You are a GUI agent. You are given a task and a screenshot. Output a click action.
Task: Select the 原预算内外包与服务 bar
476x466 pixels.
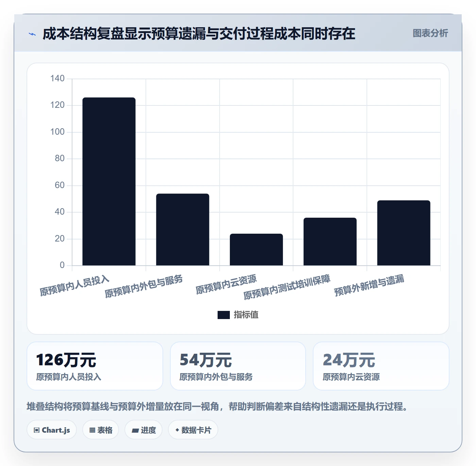(183, 230)
